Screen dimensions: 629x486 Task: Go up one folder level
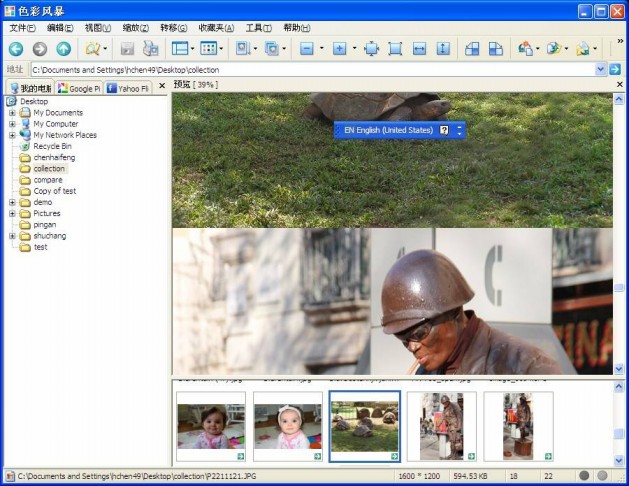point(64,48)
